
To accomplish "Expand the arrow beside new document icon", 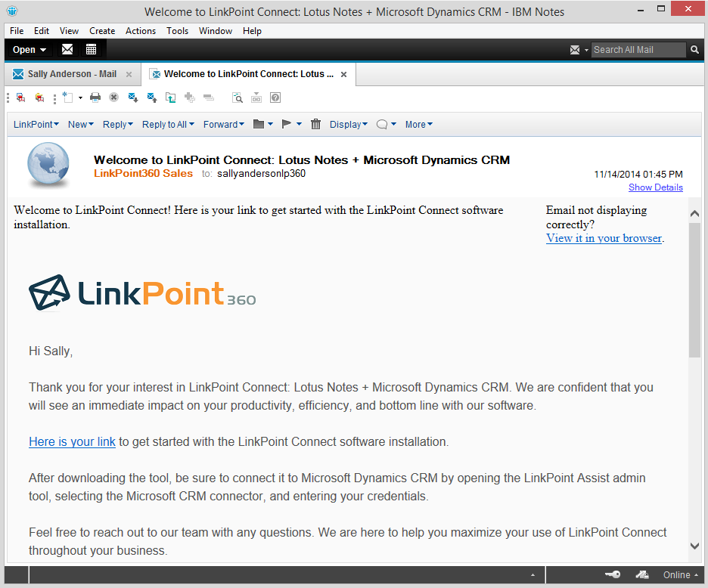I will pos(80,97).
